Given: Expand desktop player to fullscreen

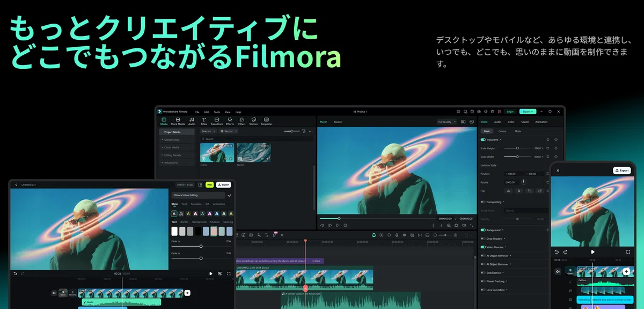Looking at the screenshot, I should pos(471,225).
